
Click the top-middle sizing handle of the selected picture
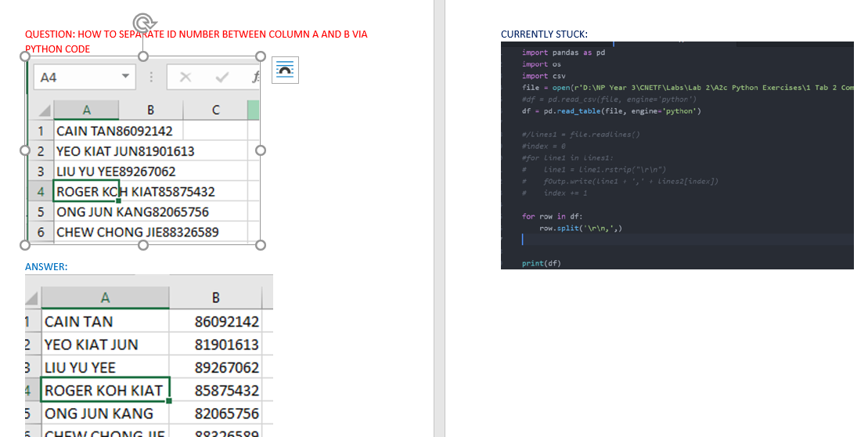tap(142, 56)
